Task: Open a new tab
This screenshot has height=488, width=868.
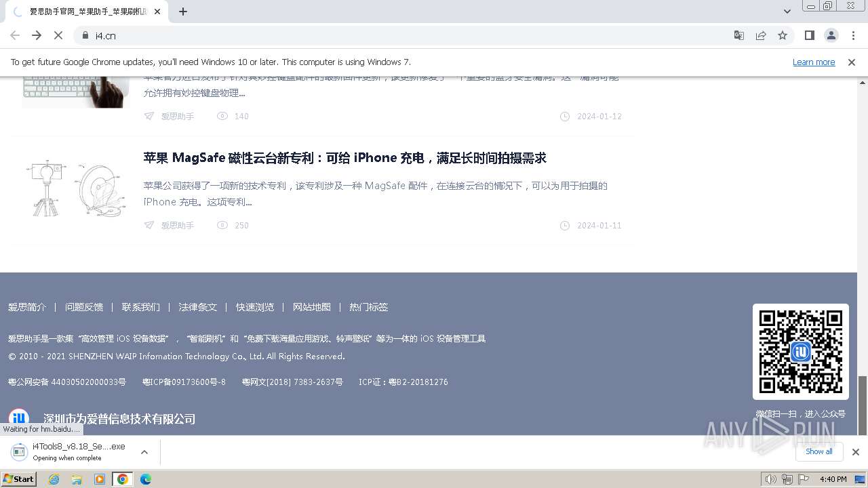Action: pyautogui.click(x=183, y=12)
